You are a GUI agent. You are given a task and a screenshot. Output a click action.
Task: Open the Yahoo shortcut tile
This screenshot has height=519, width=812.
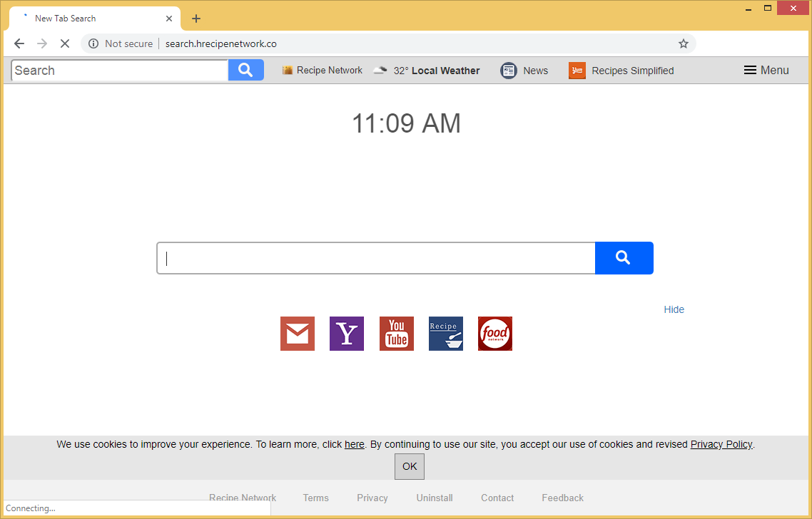tap(347, 334)
